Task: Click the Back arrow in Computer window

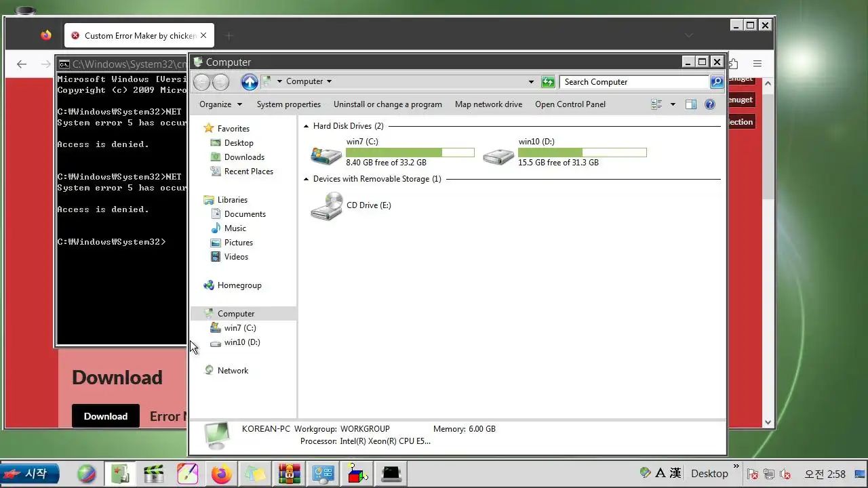Action: click(x=201, y=82)
